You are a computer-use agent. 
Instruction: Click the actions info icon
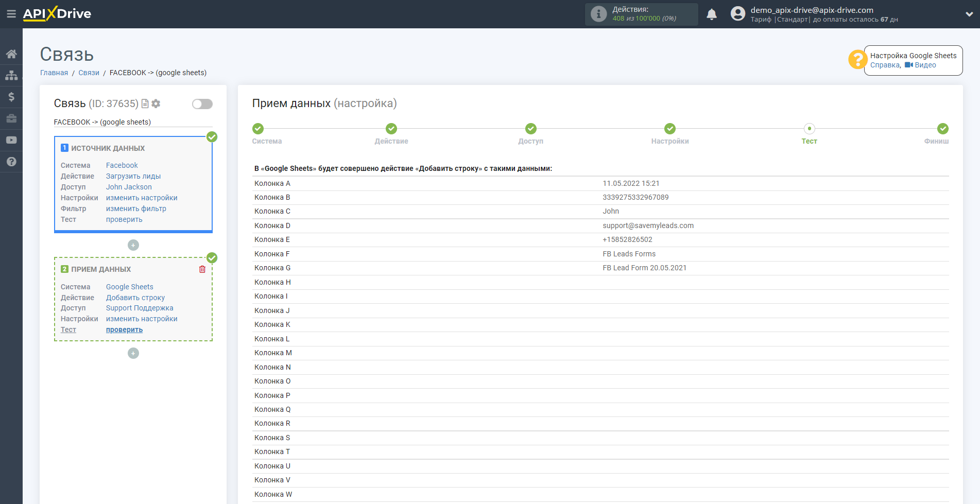coord(598,14)
